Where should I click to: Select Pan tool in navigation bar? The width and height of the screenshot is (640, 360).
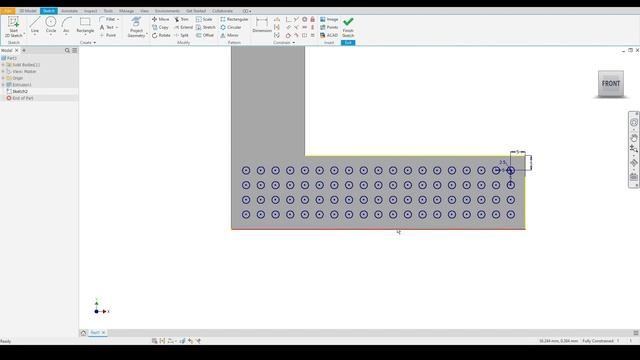[633, 138]
